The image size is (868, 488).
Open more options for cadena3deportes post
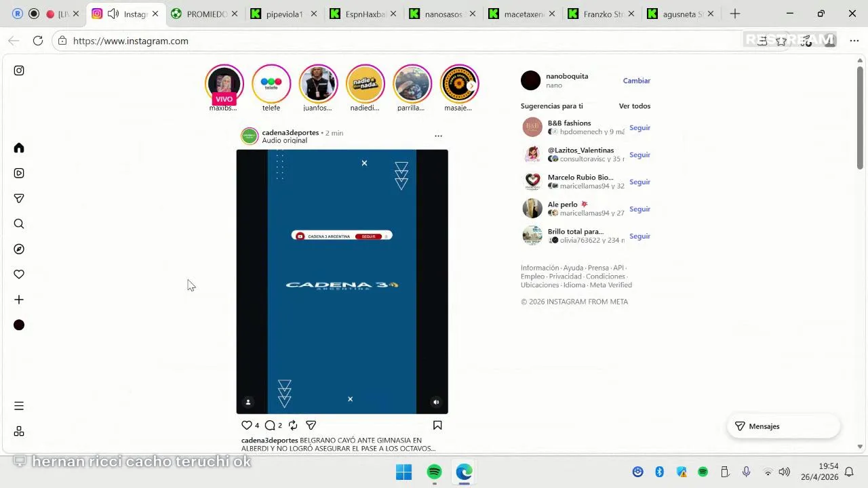click(438, 136)
